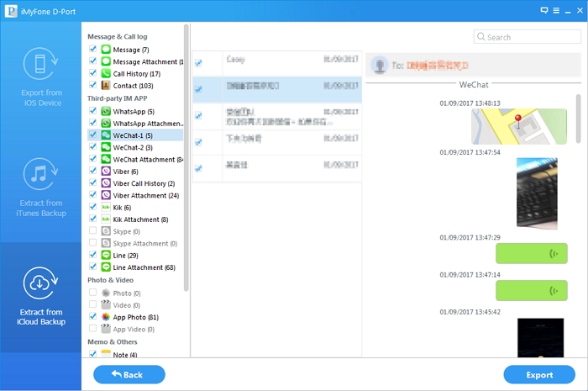588x391 pixels.
Task: Select Note (4) category
Action: pos(125,355)
